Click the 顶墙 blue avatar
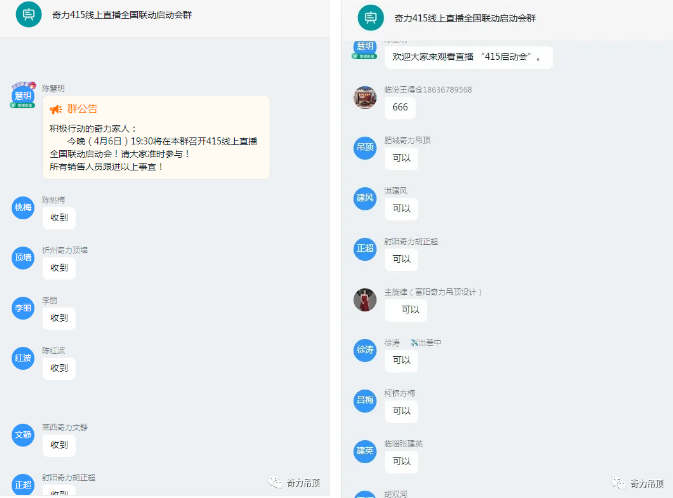Viewport: 673px width, 498px height. tap(23, 258)
